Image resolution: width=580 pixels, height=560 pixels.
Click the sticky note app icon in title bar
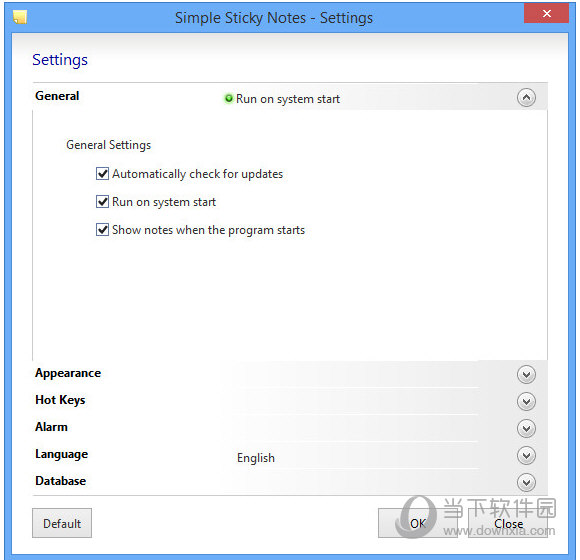[20, 17]
